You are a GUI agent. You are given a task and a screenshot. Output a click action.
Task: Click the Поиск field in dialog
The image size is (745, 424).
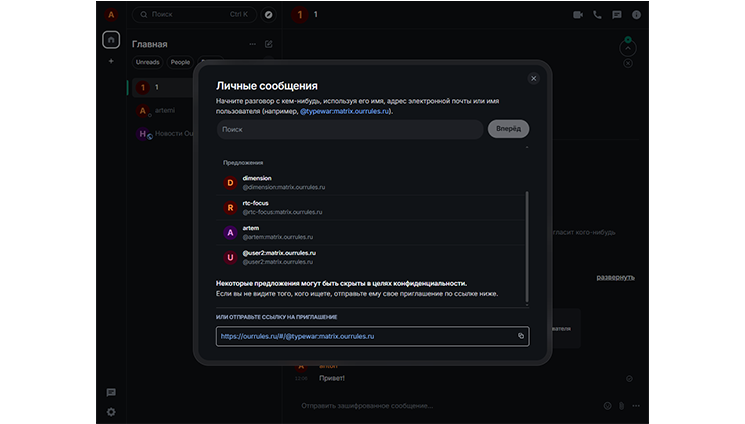tap(350, 129)
